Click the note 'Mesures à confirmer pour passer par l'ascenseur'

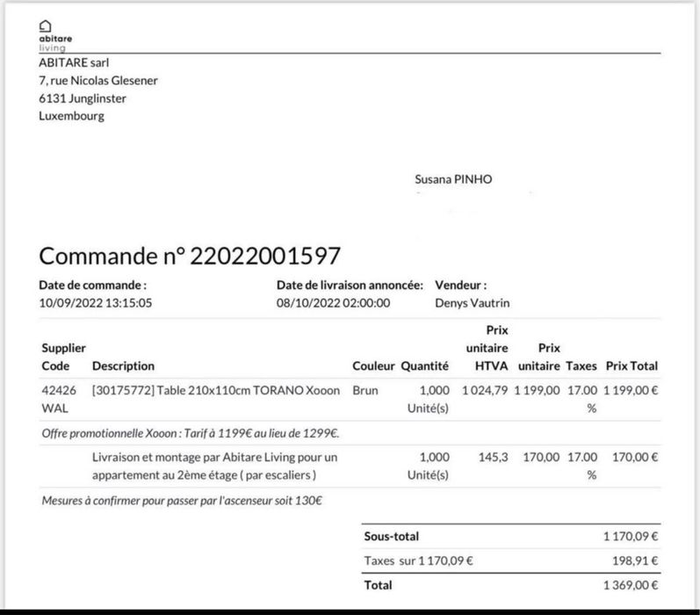pos(182,500)
